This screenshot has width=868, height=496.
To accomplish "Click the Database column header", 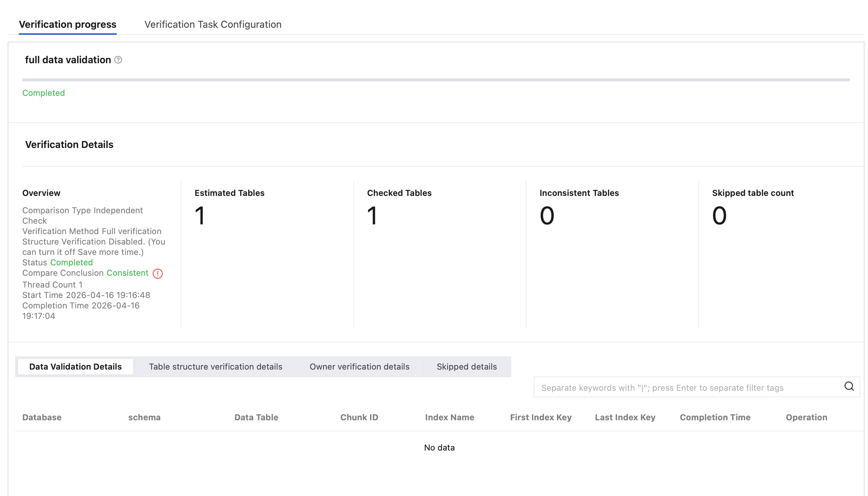I will pyautogui.click(x=42, y=418).
